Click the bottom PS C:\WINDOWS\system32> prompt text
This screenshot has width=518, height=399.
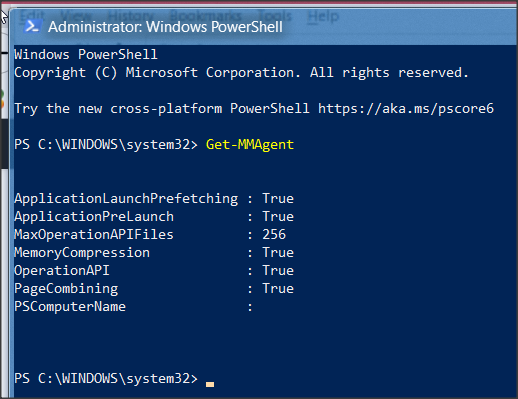coord(106,379)
